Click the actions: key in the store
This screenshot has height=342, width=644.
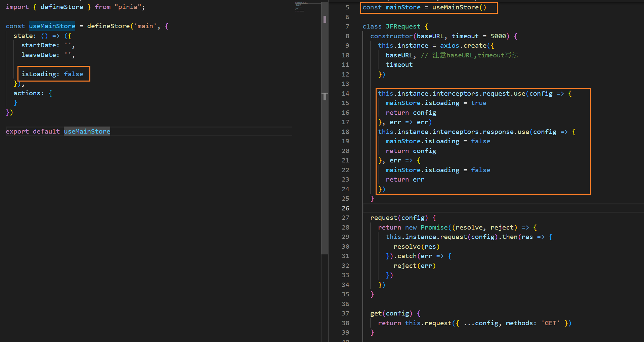pos(29,93)
